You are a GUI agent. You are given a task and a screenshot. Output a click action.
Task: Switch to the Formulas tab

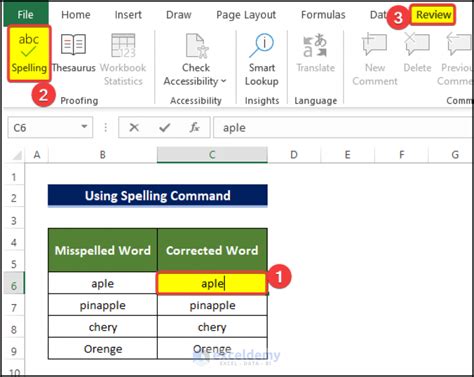pyautogui.click(x=323, y=15)
